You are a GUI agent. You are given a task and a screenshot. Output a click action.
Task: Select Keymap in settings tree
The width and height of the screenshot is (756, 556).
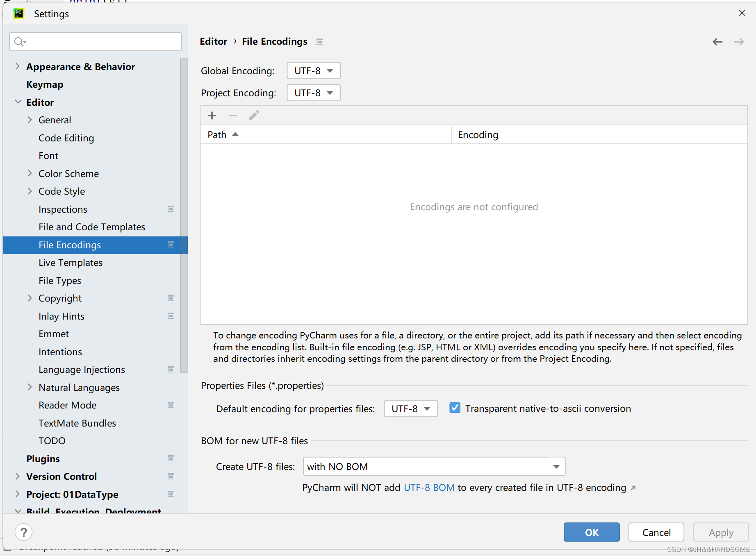click(x=45, y=84)
